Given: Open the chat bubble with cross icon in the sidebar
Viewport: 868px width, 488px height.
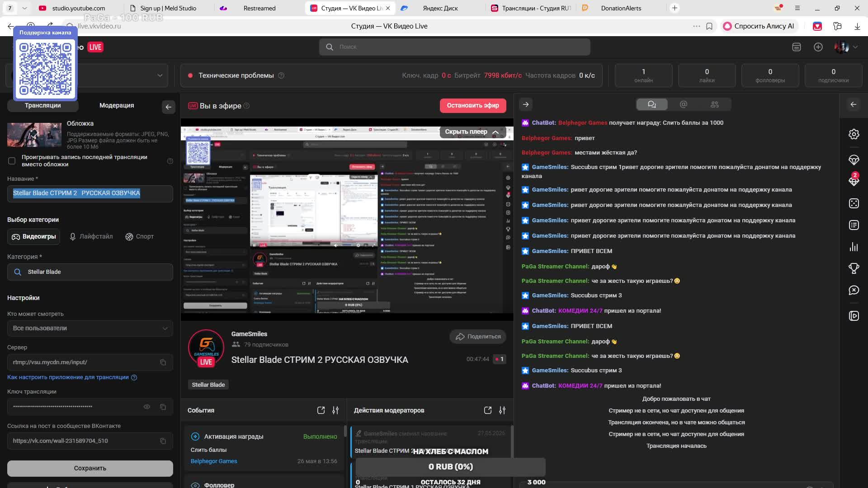Looking at the screenshot, I should [x=854, y=290].
